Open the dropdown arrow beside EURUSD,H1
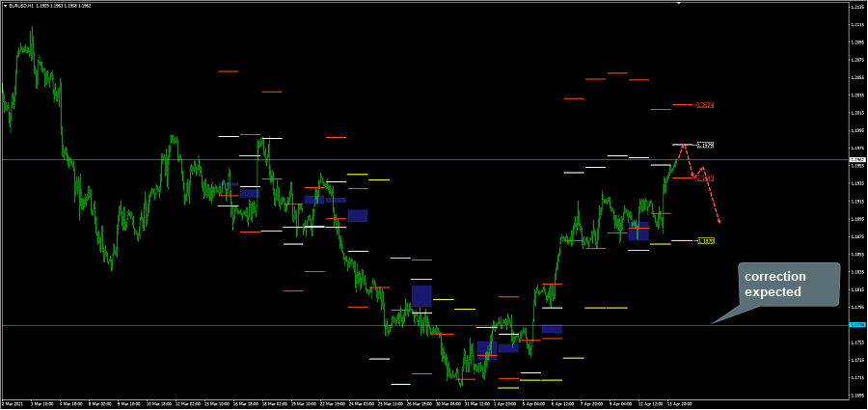868x410 pixels. point(6,4)
